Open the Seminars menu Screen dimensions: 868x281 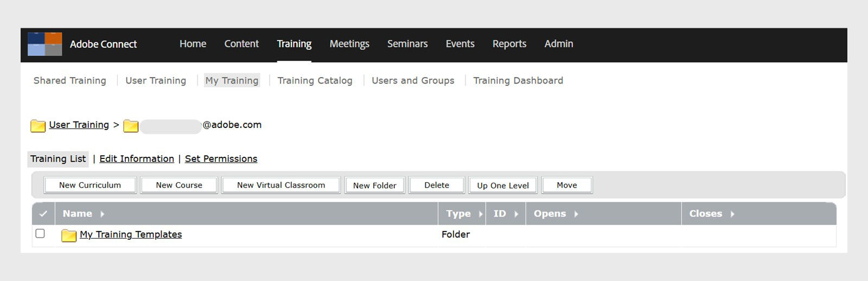(407, 44)
